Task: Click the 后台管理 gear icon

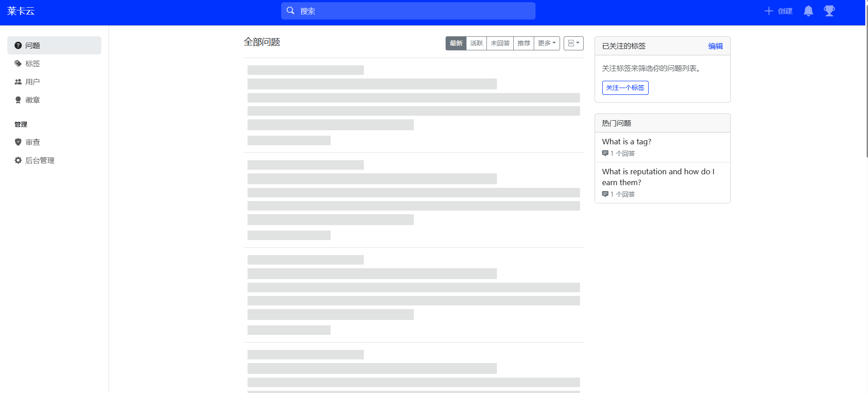Action: coord(18,160)
